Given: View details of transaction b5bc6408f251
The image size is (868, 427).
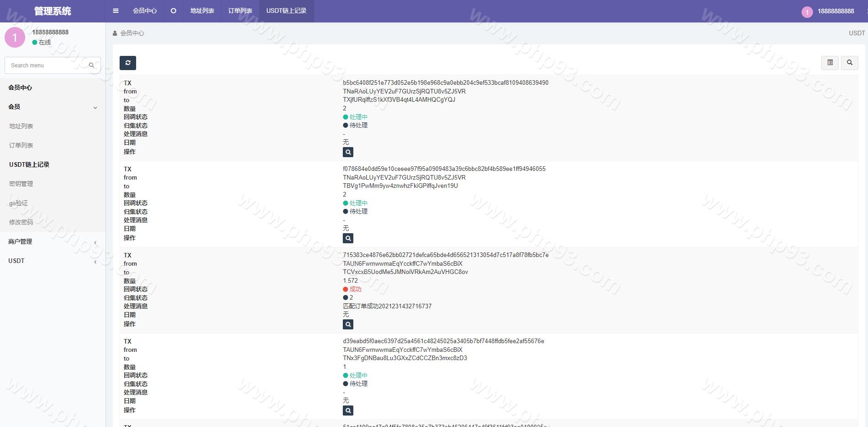Looking at the screenshot, I should click(x=348, y=152).
